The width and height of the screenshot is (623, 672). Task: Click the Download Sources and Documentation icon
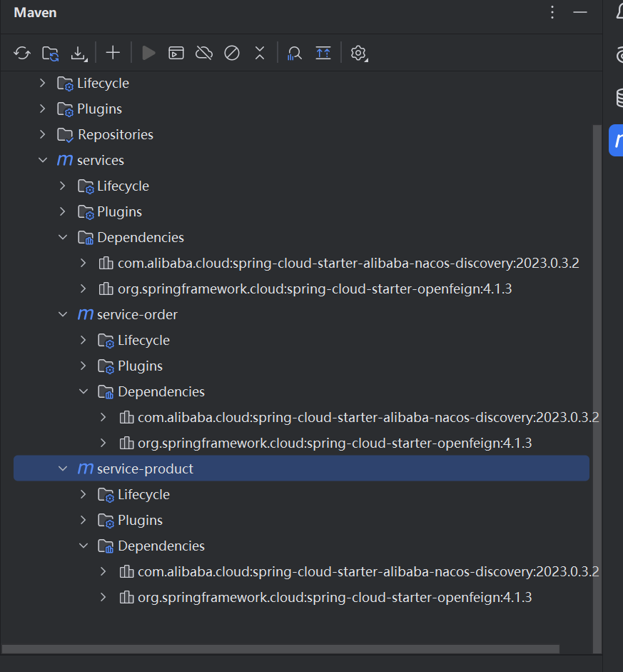(78, 53)
